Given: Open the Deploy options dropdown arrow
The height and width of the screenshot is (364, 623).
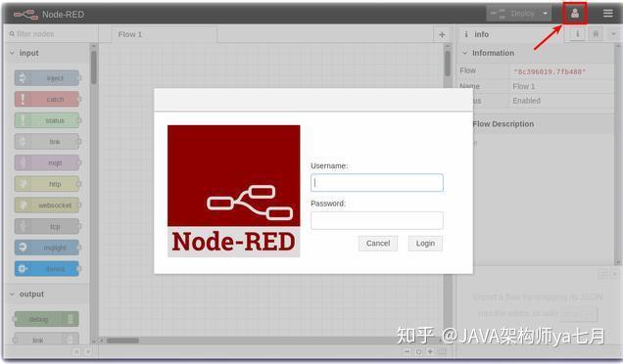Looking at the screenshot, I should click(x=545, y=14).
